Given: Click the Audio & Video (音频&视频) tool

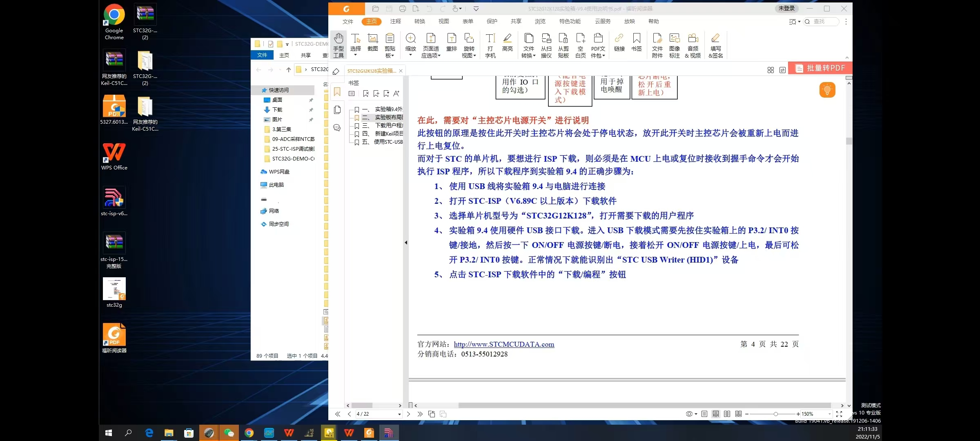Looking at the screenshot, I should pos(693,45).
